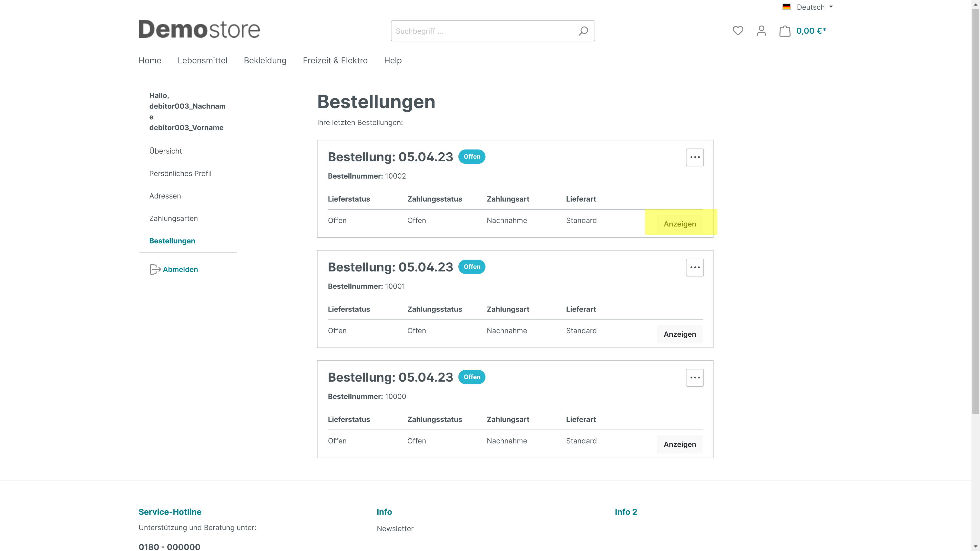Screen dimensions: 980x551
Task: Click the Bestellungen page heading
Action: pyautogui.click(x=376, y=102)
